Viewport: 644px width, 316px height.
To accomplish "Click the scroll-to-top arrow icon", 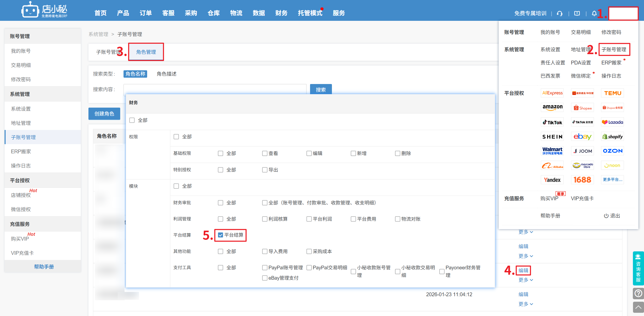I will pyautogui.click(x=638, y=307).
